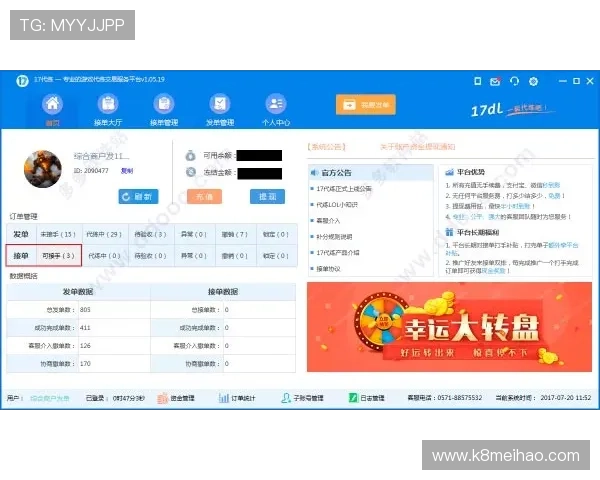Click the username in the status bar

tap(50, 398)
